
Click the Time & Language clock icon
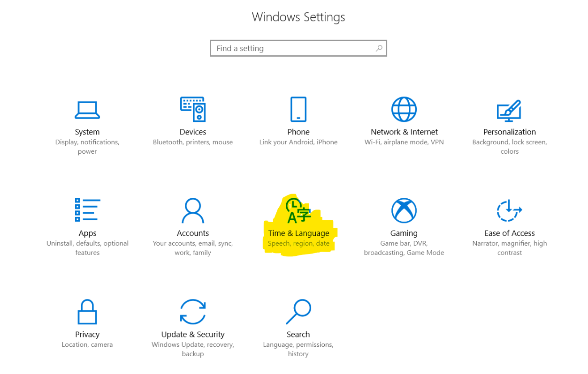coord(298,211)
